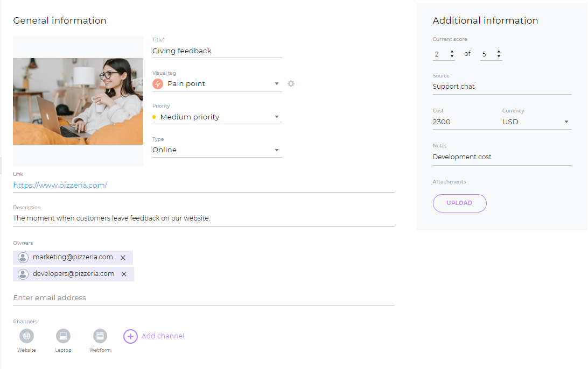Viewport: 588px width, 369px height.
Task: Click the yellow Medium priority dot
Action: pyautogui.click(x=154, y=117)
